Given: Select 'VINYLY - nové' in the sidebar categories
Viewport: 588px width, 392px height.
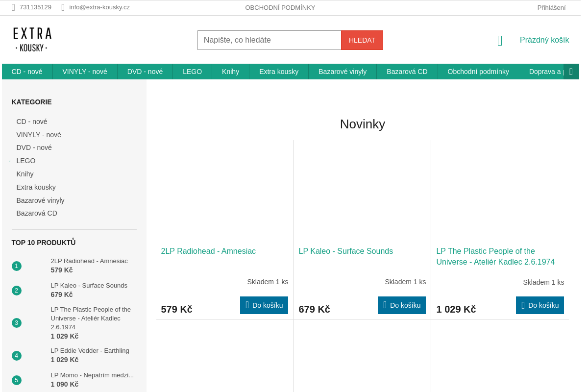Looking at the screenshot, I should pos(39,135).
